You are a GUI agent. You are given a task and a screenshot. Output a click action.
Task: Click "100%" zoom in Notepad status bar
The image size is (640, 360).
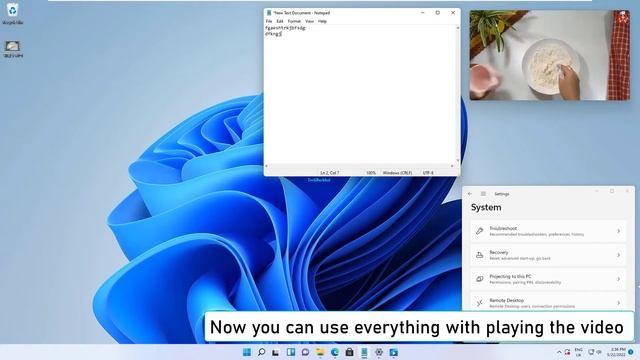tap(371, 173)
